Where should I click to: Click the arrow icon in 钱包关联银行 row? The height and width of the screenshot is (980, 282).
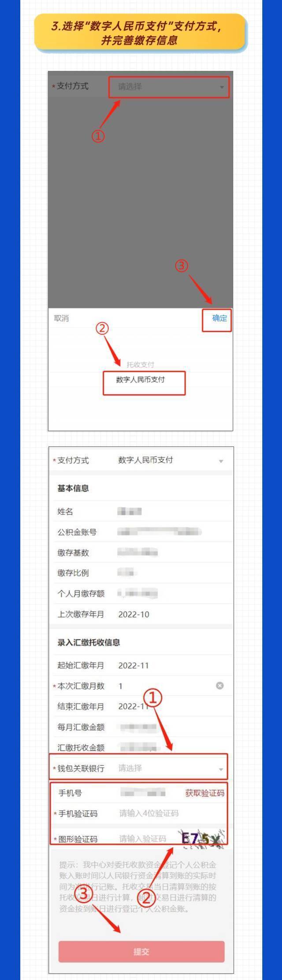point(220,769)
